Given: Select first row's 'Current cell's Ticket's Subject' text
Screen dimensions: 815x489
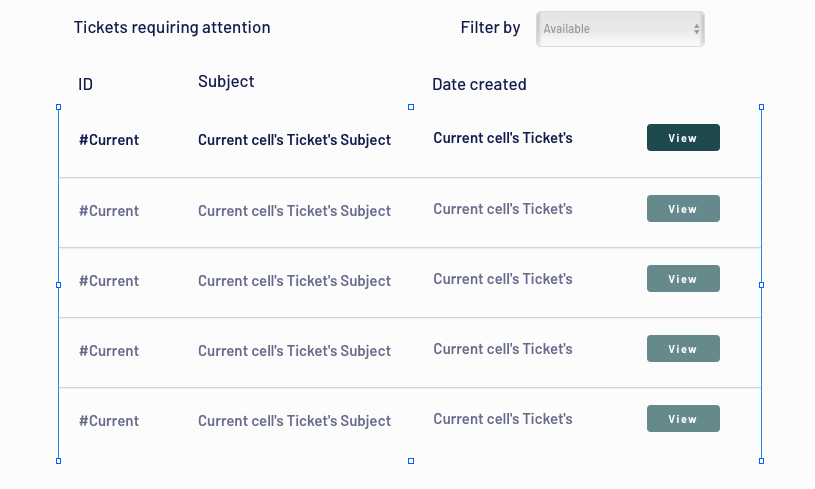Looking at the screenshot, I should click(x=294, y=140).
